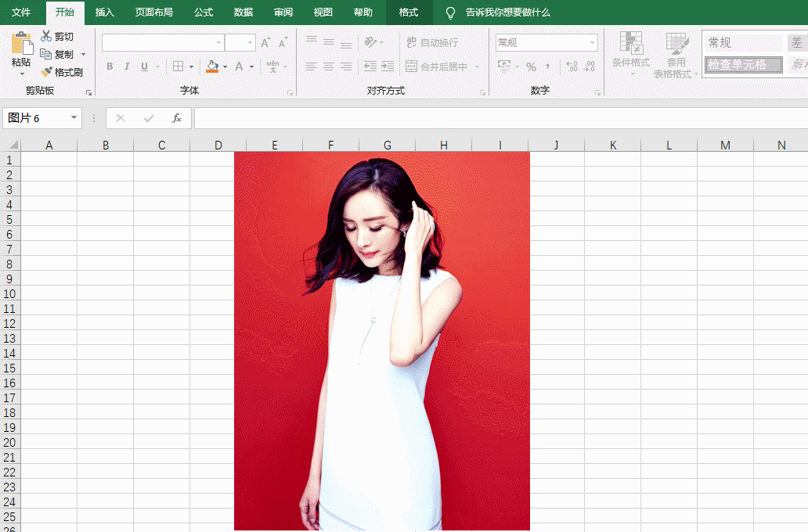Click Tell Me (告诉我你想要做什么) search
This screenshot has height=532, width=808.
(x=507, y=13)
